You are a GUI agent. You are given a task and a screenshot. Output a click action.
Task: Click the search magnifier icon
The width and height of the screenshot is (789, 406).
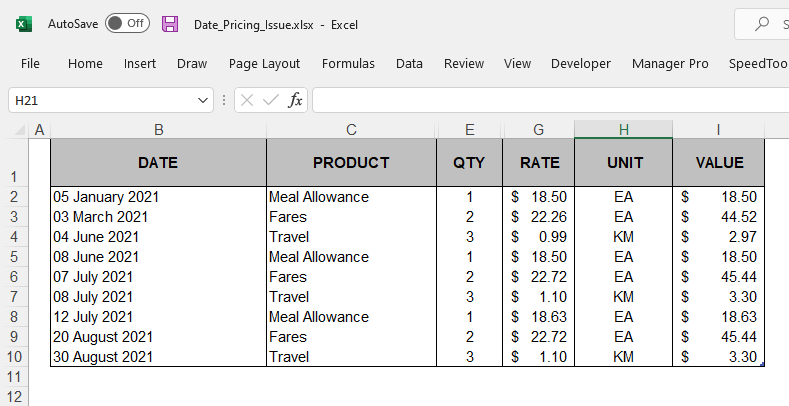coord(763,24)
